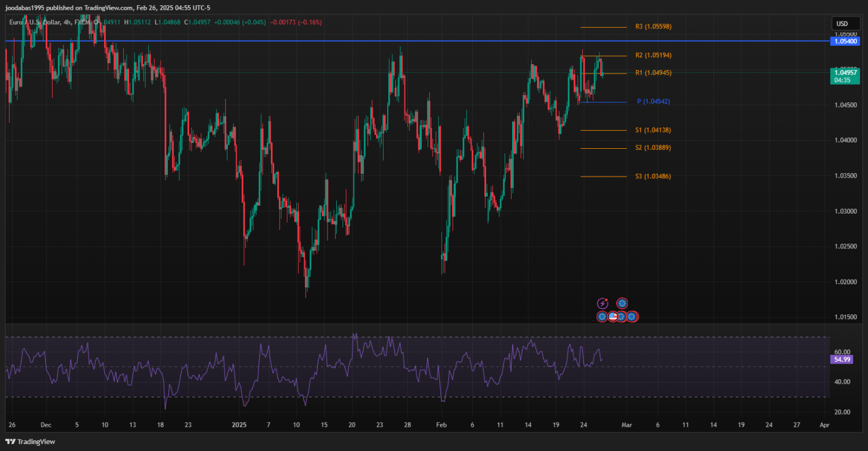Click the rightmost EU flag event icon
This screenshot has width=868, height=451.
pos(632,317)
